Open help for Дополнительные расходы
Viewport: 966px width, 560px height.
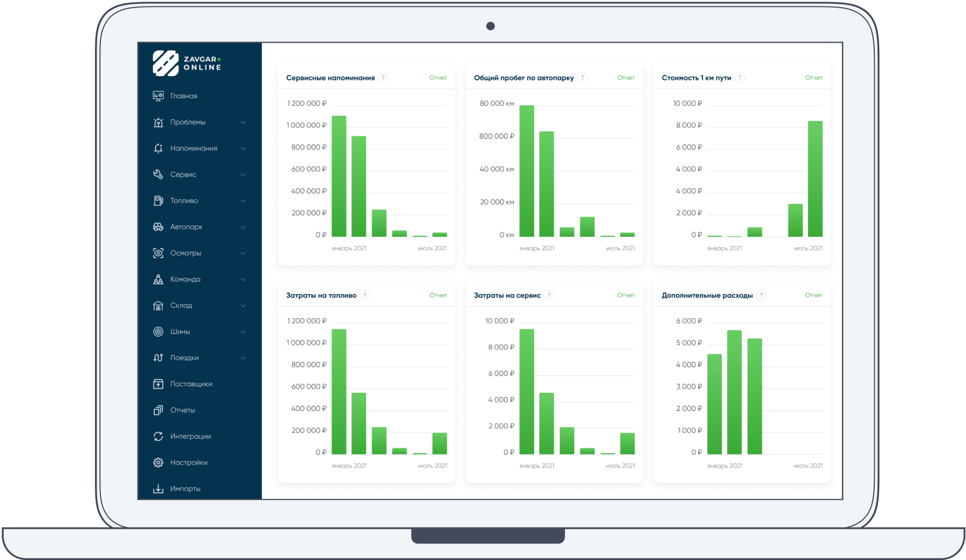tap(761, 295)
